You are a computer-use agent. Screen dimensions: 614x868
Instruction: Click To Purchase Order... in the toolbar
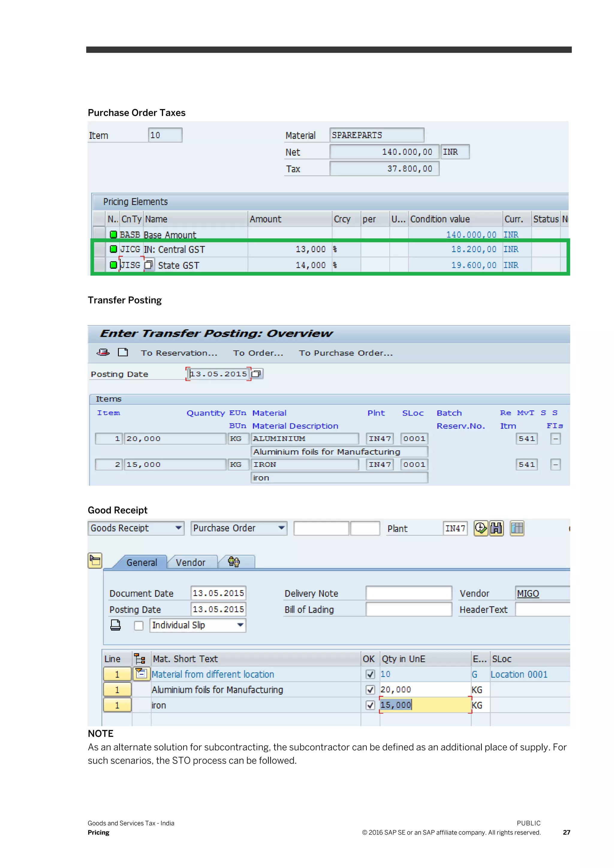pyautogui.click(x=346, y=353)
